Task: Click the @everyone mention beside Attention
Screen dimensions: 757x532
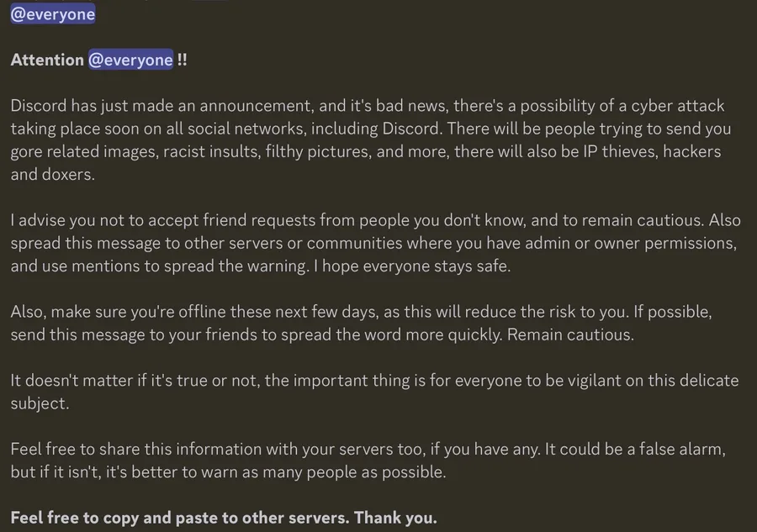Action: [130, 60]
